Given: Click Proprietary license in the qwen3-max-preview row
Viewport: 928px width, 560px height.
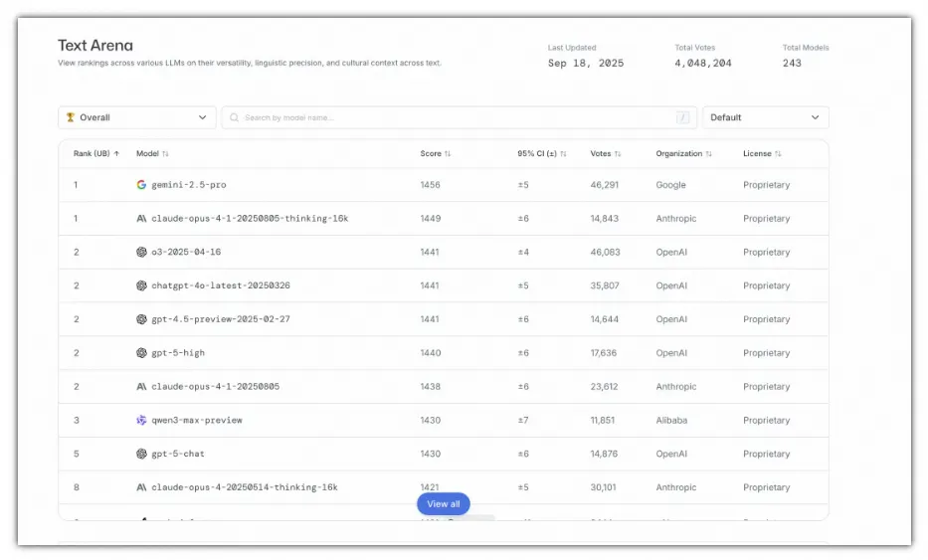Looking at the screenshot, I should [x=767, y=421].
